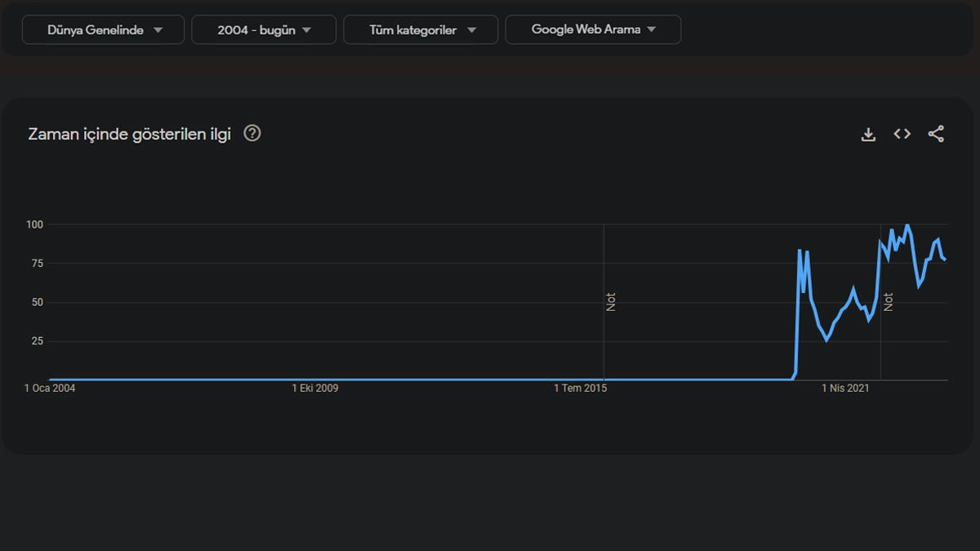The image size is (980, 551).
Task: Click the 'Not' marker near 2015
Action: tap(611, 302)
